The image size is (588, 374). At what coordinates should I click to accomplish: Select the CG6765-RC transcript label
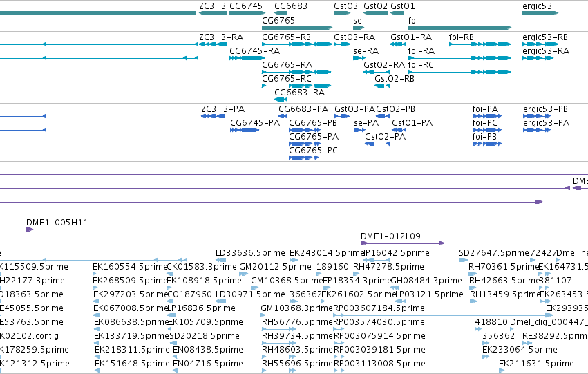(x=287, y=79)
